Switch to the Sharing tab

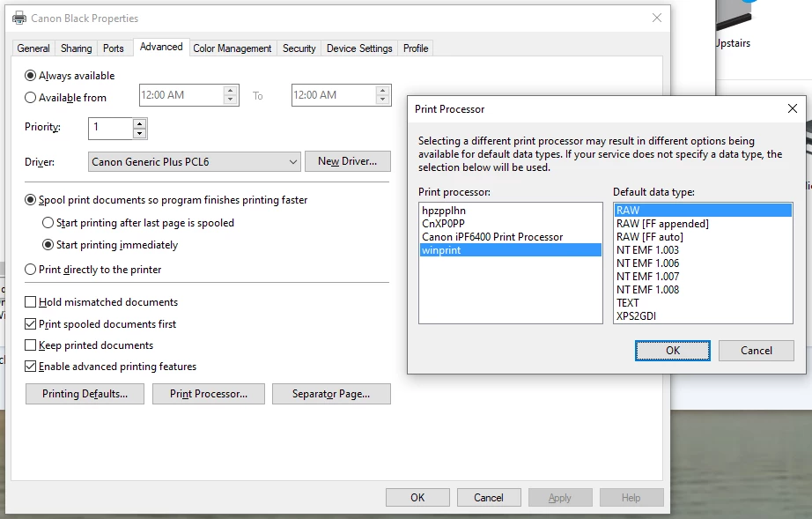[76, 48]
